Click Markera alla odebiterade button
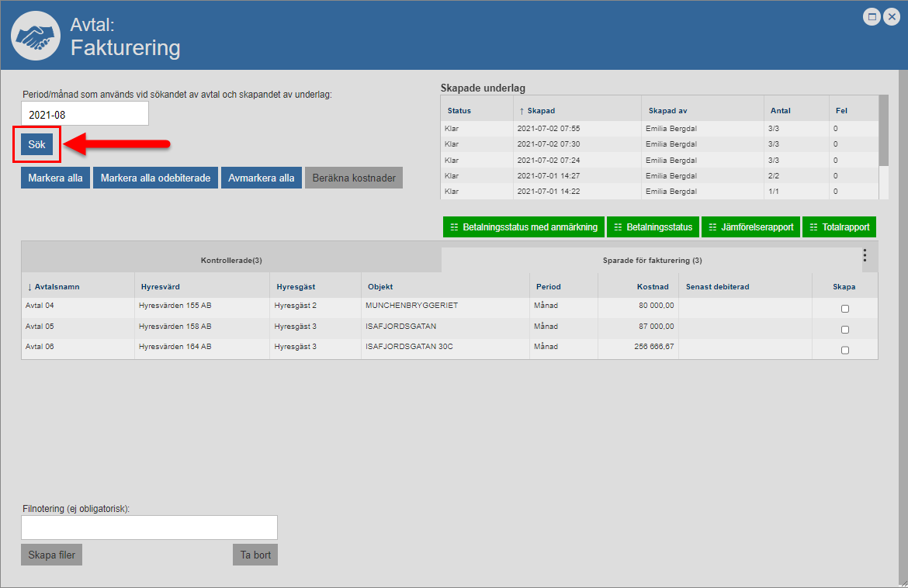This screenshot has height=588, width=908. (155, 178)
